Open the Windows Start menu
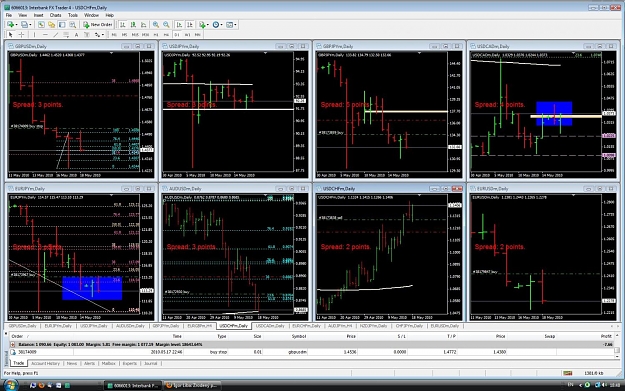Screen dimensions: 625x391 10,385
